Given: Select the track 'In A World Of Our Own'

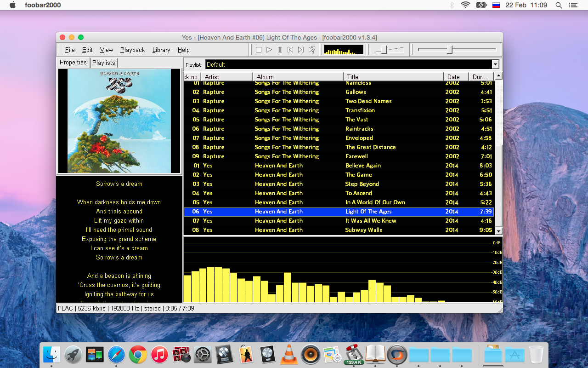Looking at the screenshot, I should pyautogui.click(x=338, y=202).
